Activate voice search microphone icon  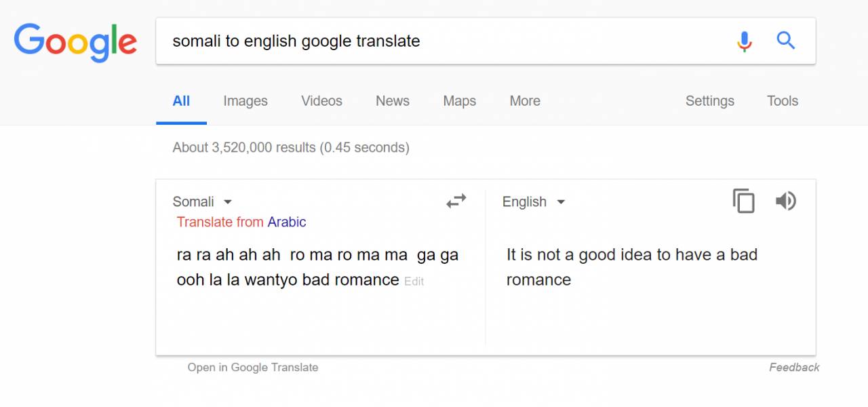[x=745, y=41]
